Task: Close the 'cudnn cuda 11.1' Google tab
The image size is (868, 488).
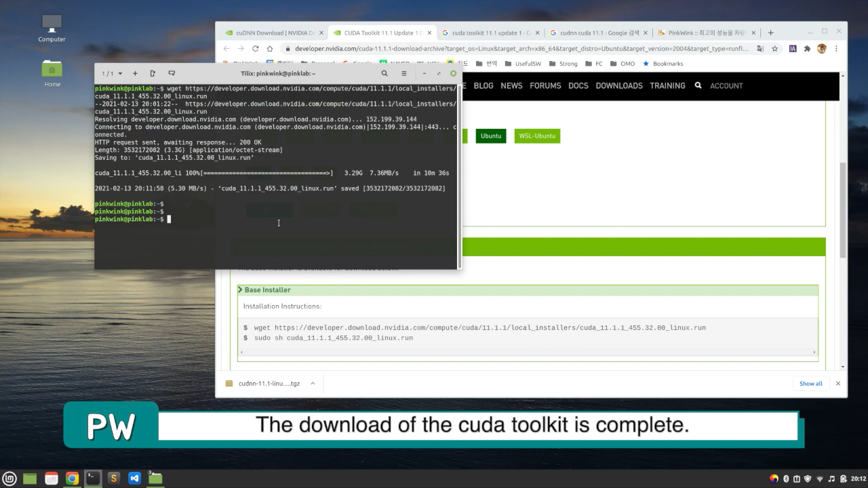Action: pos(645,33)
